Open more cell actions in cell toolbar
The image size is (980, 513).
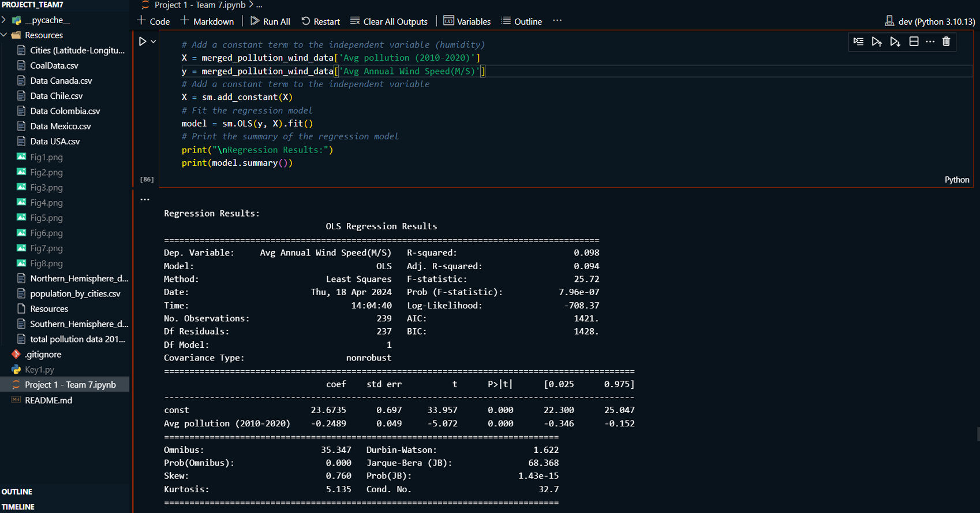(x=930, y=42)
